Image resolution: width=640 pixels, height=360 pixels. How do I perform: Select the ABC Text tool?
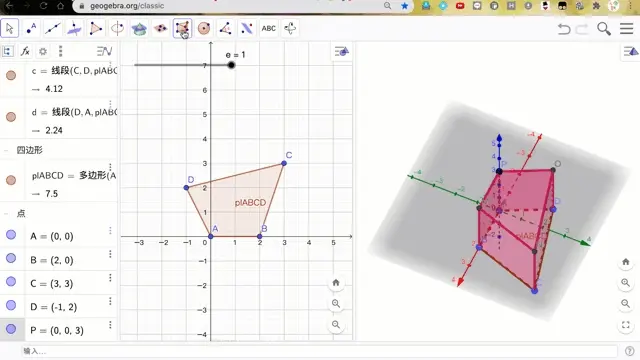point(269,28)
